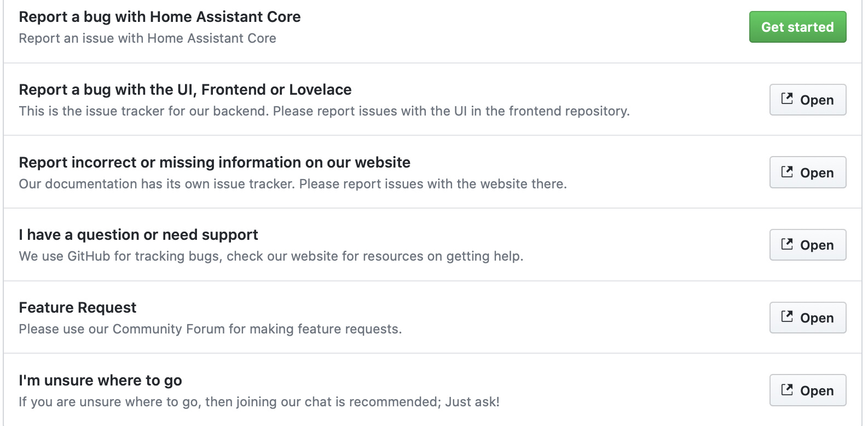Click external-link icon for website information report
The height and width of the screenshot is (426, 868).
pos(786,171)
